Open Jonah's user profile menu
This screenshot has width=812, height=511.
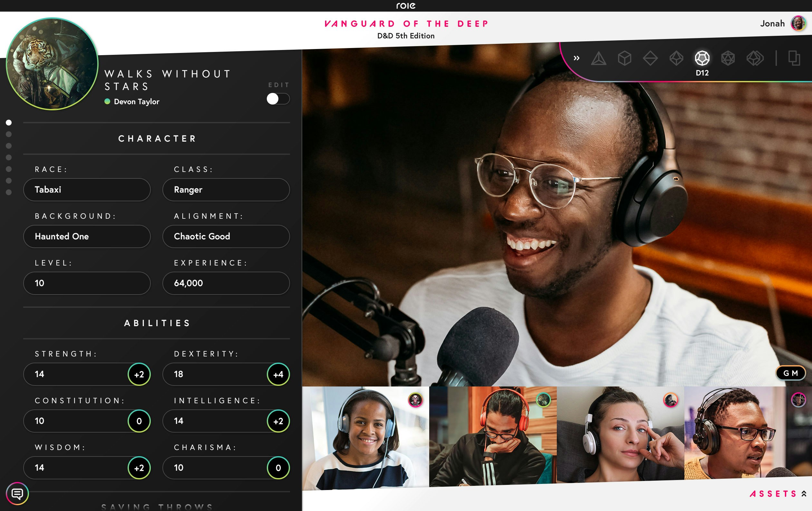tap(798, 23)
